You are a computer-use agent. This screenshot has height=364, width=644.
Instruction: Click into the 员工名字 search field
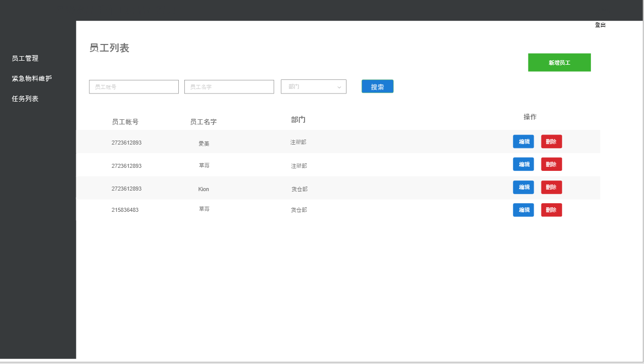[x=229, y=87]
